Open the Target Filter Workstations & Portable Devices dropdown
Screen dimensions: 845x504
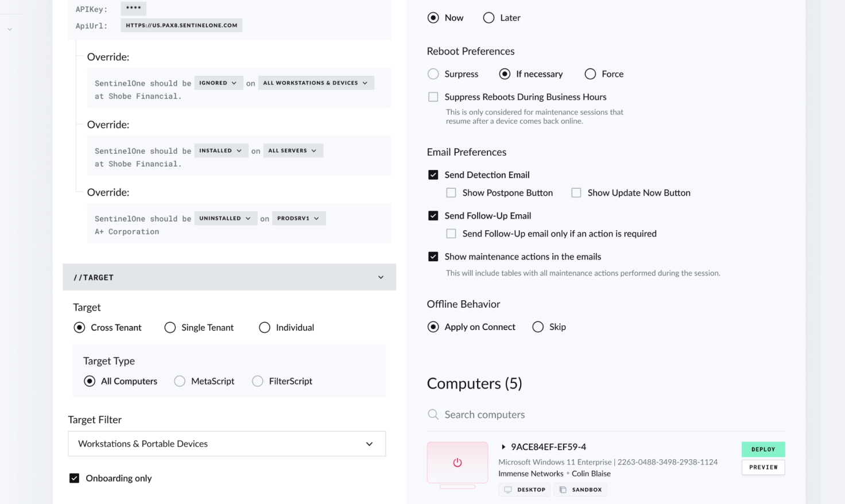pos(227,444)
